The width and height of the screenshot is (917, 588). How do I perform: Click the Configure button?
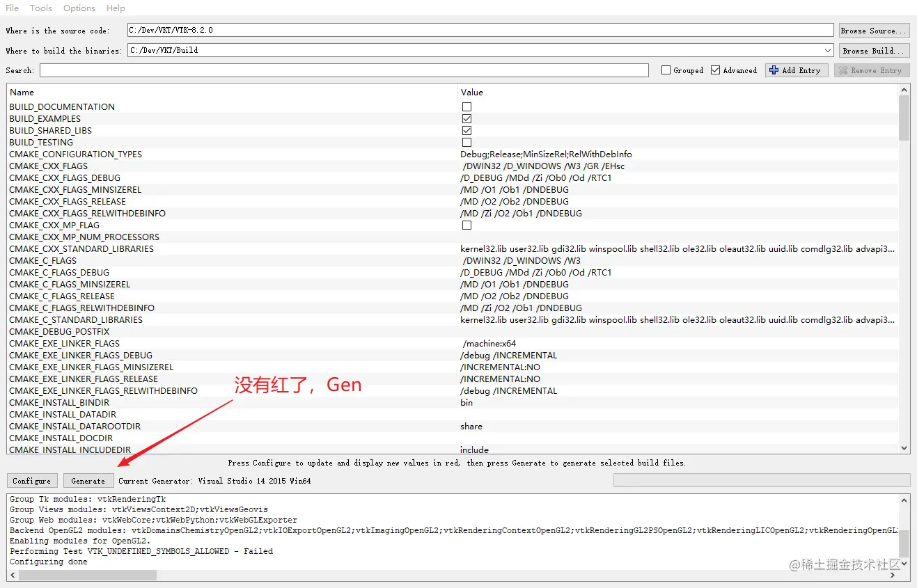coord(32,481)
